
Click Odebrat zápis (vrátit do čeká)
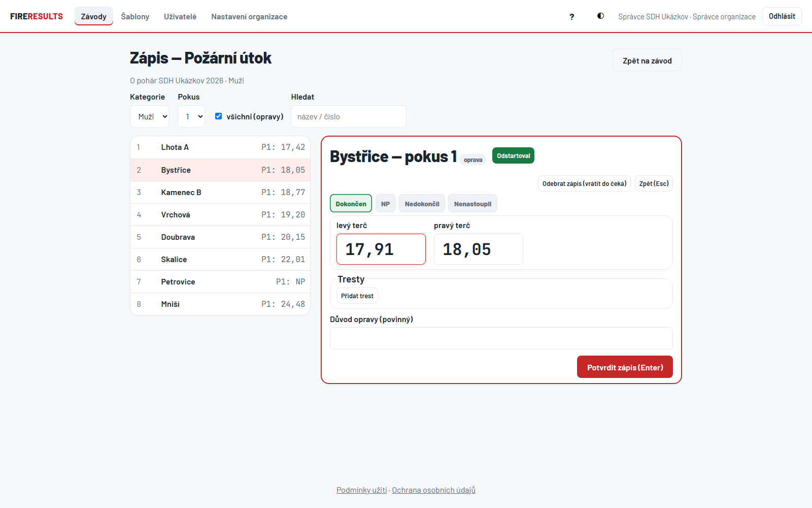[x=584, y=183]
